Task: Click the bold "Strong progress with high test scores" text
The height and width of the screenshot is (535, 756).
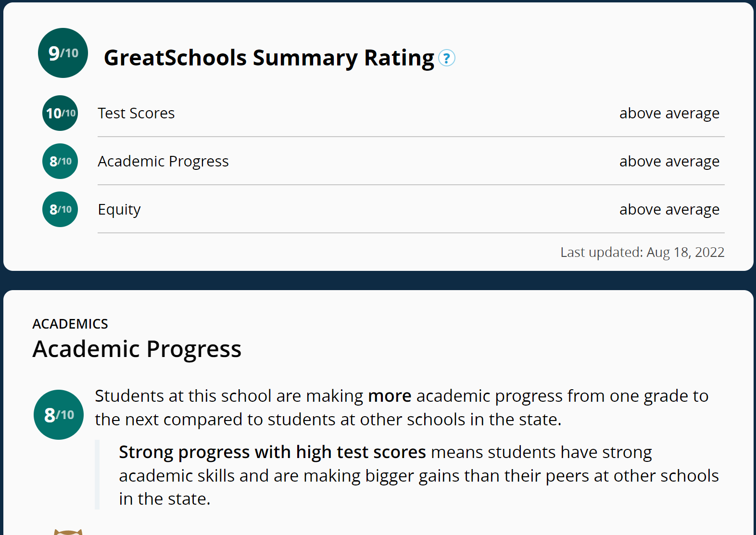Action: [272, 452]
